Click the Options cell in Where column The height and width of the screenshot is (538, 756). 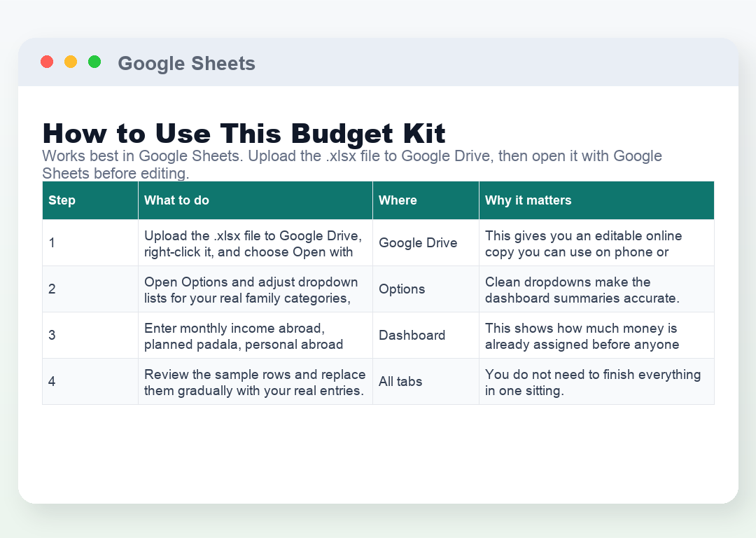pos(426,289)
